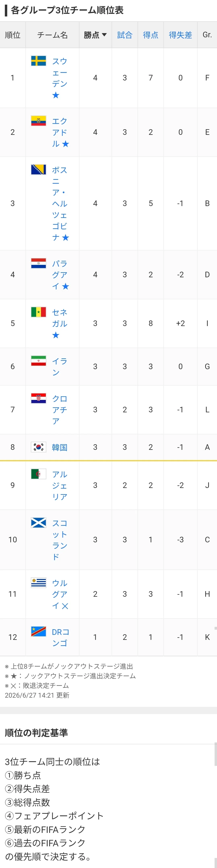Screen dimensions: 217x868
Task: Click the Ecuador flag icon
Action: pyautogui.click(x=38, y=120)
